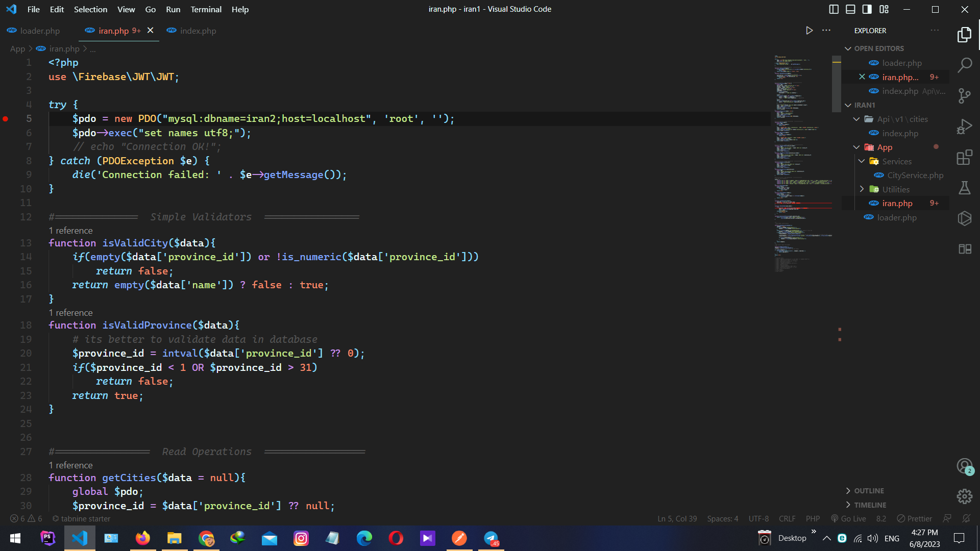
Task: Open PhpStorm from the taskbar
Action: click(x=47, y=538)
